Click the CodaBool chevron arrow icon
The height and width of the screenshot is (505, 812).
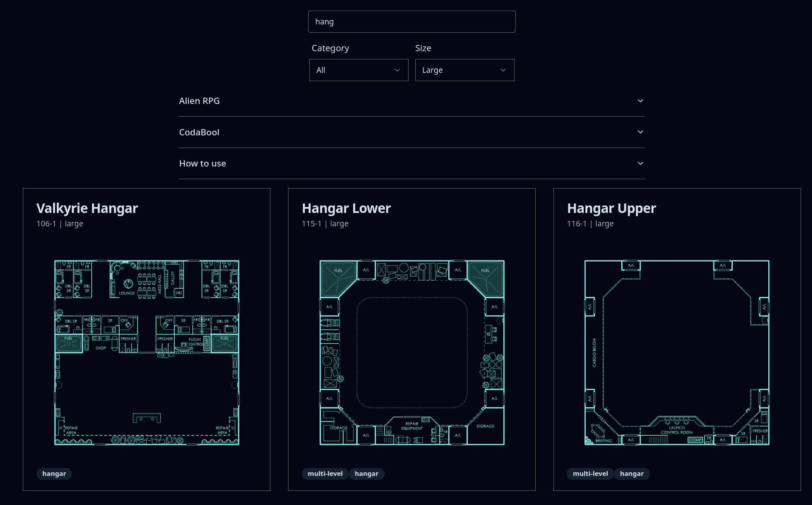pyautogui.click(x=640, y=132)
